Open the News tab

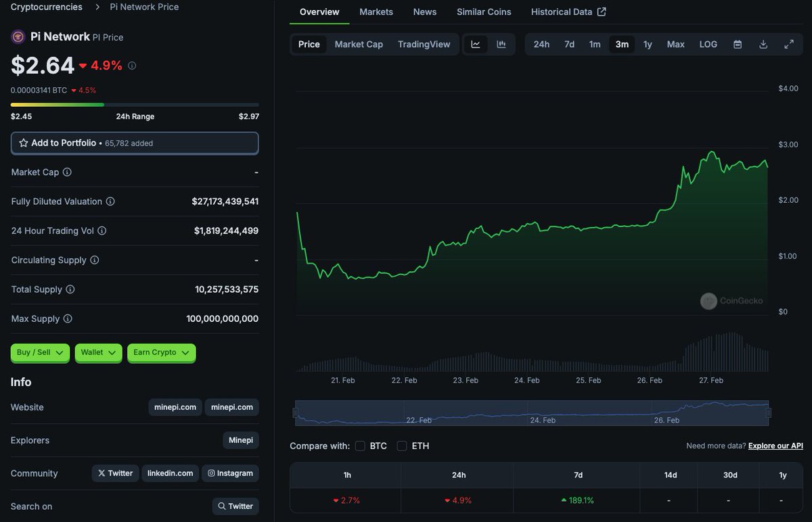(x=425, y=11)
